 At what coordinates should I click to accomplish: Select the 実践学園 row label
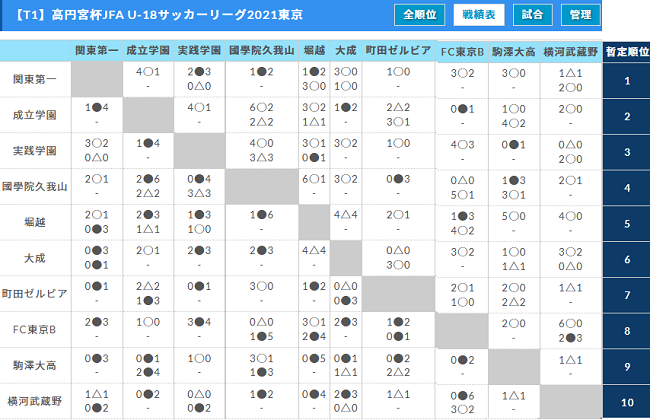(x=35, y=151)
